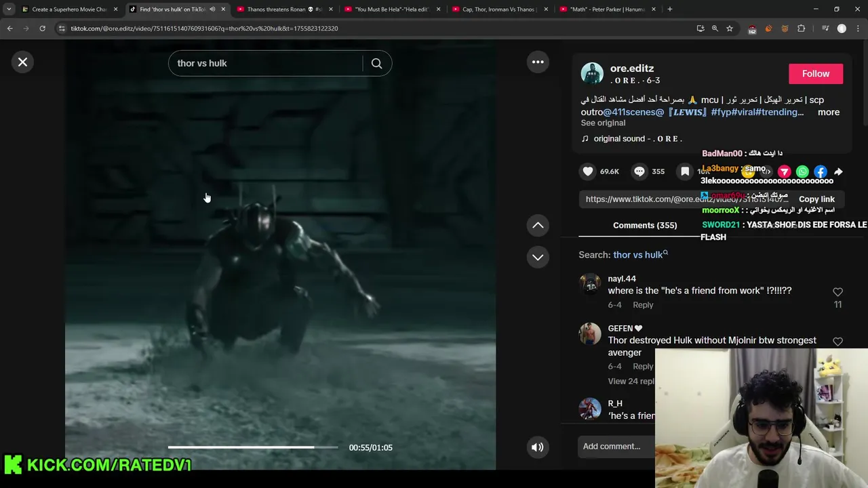Open a new browser tab

click(670, 9)
